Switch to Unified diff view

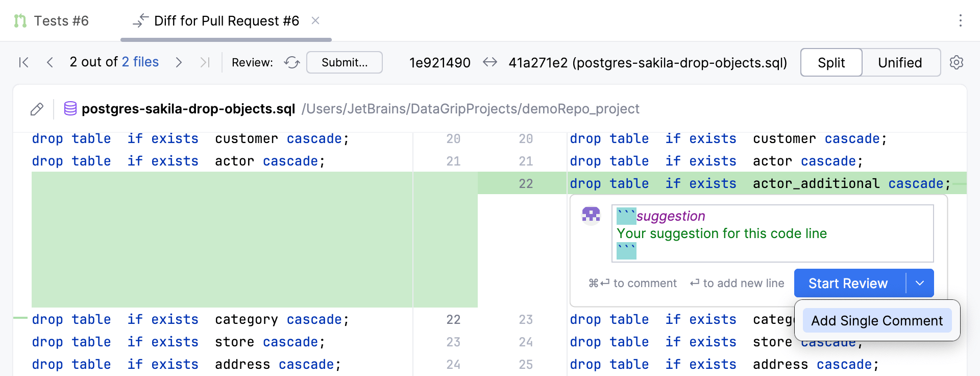[x=900, y=62]
